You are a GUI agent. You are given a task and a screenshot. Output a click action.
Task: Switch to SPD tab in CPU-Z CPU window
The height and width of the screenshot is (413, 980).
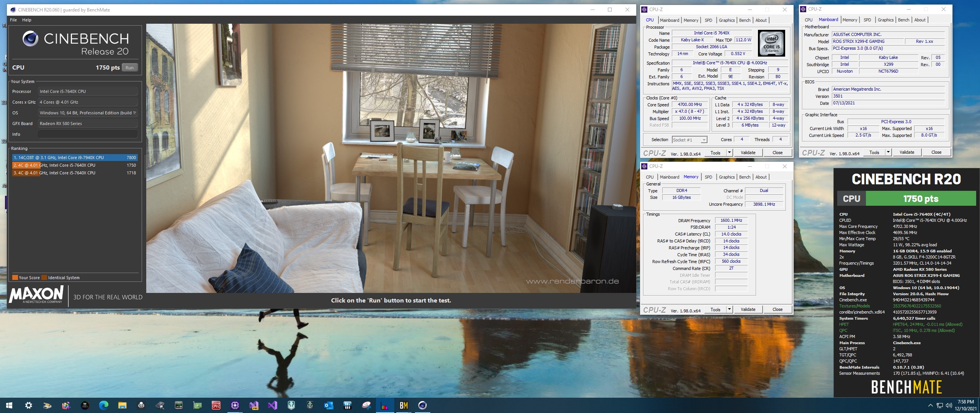pos(709,20)
